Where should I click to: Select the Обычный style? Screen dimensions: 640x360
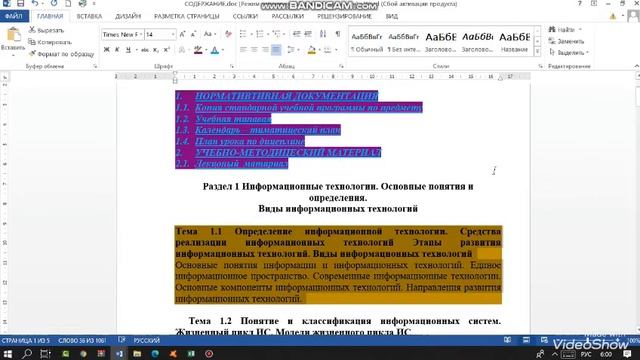(x=367, y=42)
